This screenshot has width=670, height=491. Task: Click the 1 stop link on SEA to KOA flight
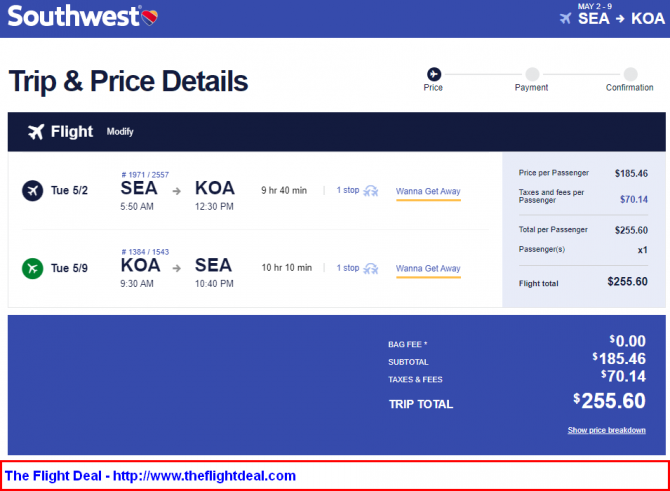click(x=348, y=190)
